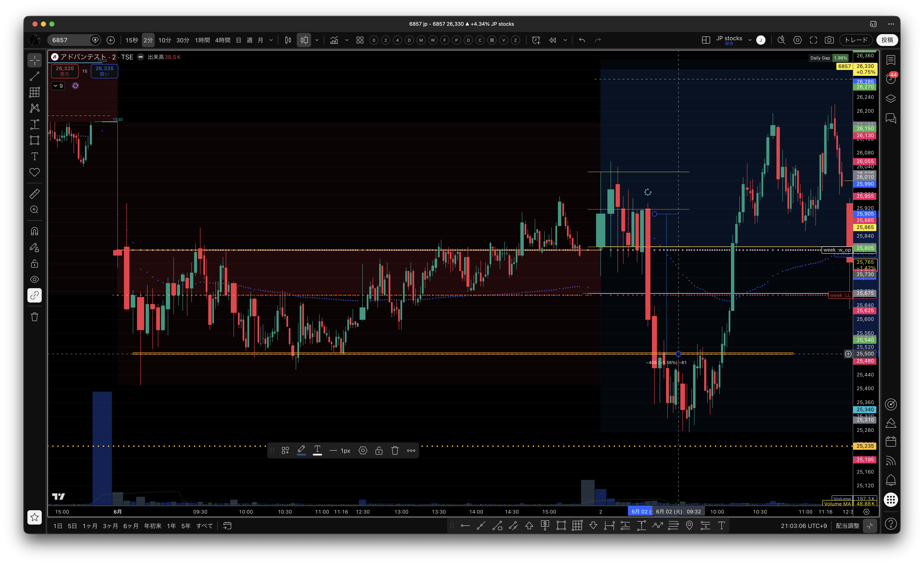This screenshot has width=924, height=565.
Task: Switch to the 10分 interval
Action: (x=165, y=40)
